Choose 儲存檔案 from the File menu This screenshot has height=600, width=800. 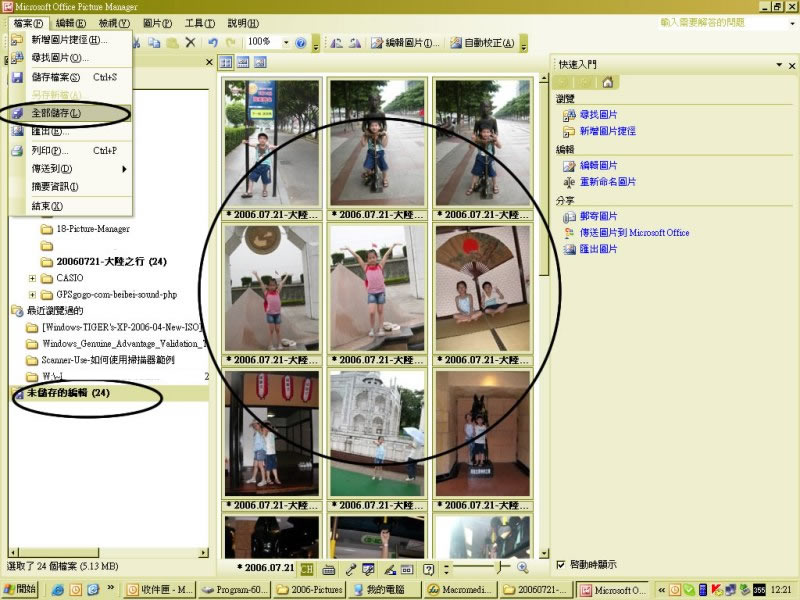click(x=70, y=77)
